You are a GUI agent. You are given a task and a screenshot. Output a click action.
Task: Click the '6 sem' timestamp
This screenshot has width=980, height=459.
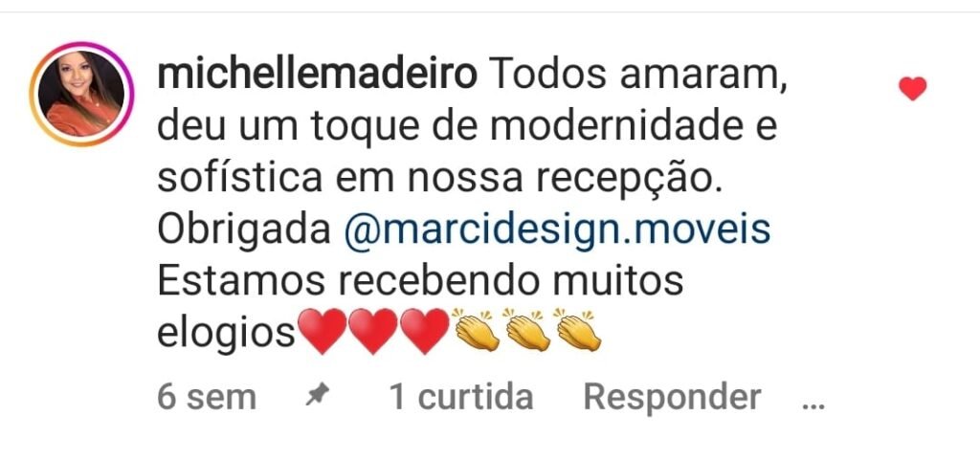click(207, 397)
